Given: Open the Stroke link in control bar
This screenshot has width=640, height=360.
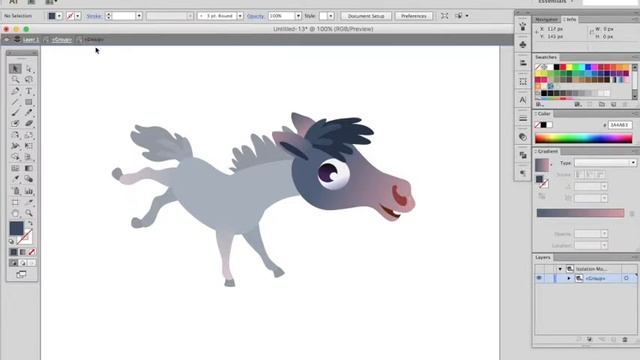Looking at the screenshot, I should [94, 16].
